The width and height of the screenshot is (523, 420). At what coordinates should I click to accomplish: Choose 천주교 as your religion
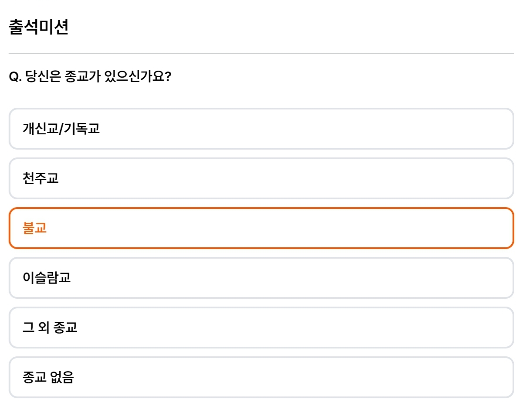[261, 178]
